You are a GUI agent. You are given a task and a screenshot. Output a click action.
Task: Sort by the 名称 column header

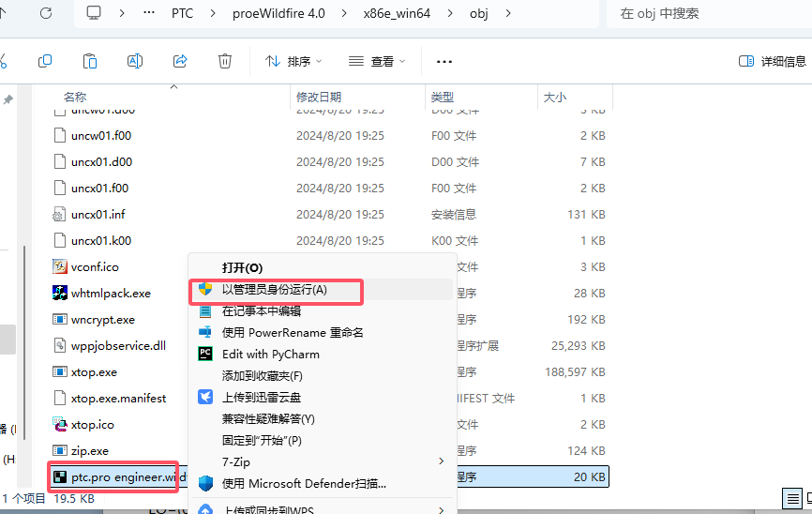click(x=75, y=97)
